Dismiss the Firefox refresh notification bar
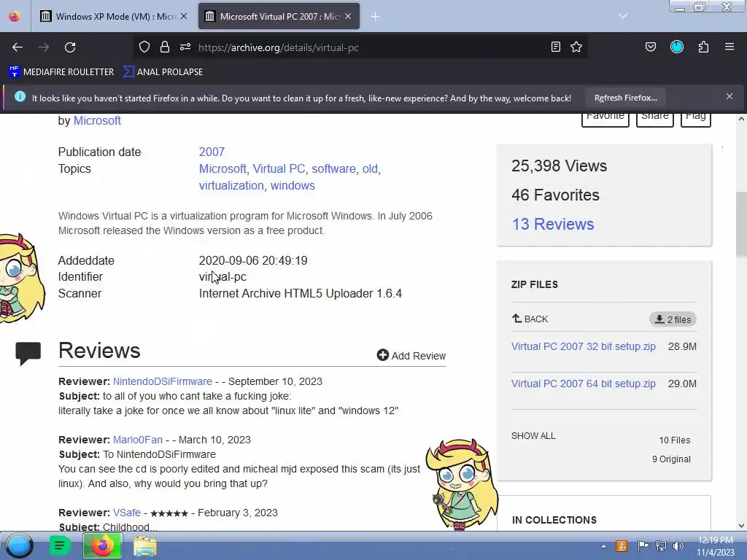 pyautogui.click(x=729, y=97)
